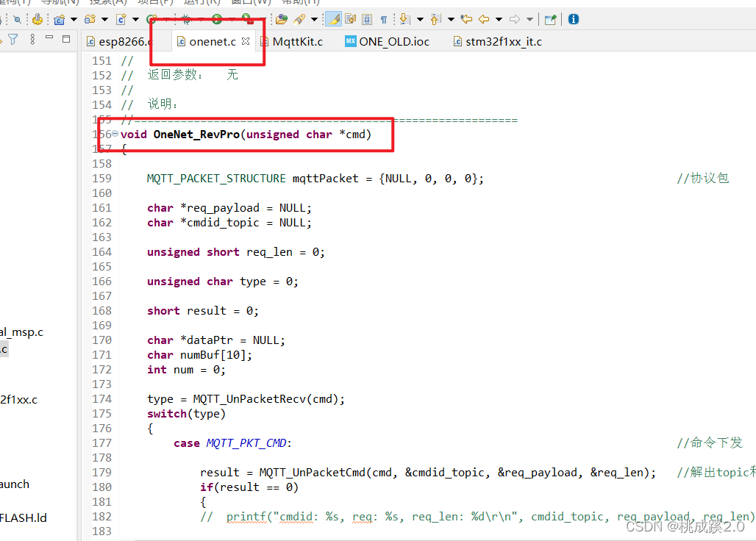Click the Debug bug icon
Image resolution: width=756 pixels, height=541 pixels.
pyautogui.click(x=186, y=19)
